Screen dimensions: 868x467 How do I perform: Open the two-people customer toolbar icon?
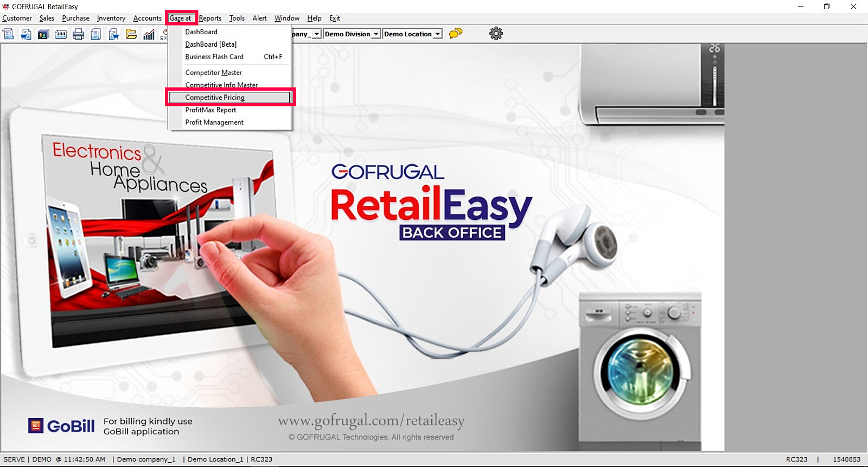pyautogui.click(x=43, y=34)
